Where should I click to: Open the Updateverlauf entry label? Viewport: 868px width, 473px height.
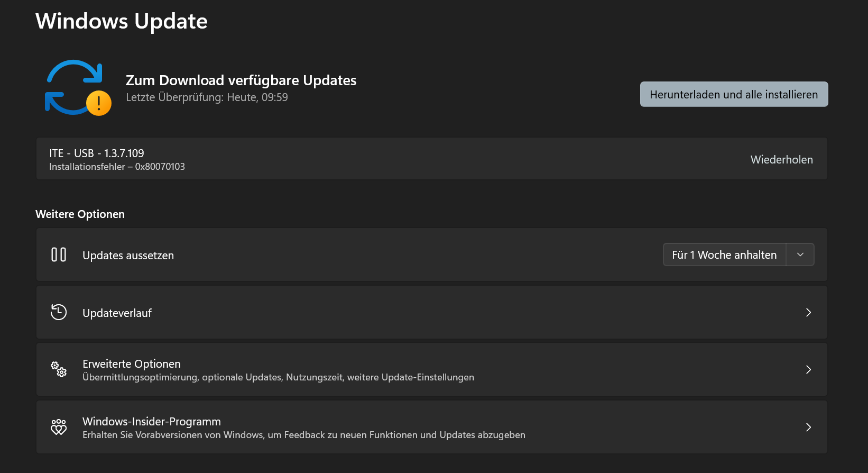pos(117,313)
